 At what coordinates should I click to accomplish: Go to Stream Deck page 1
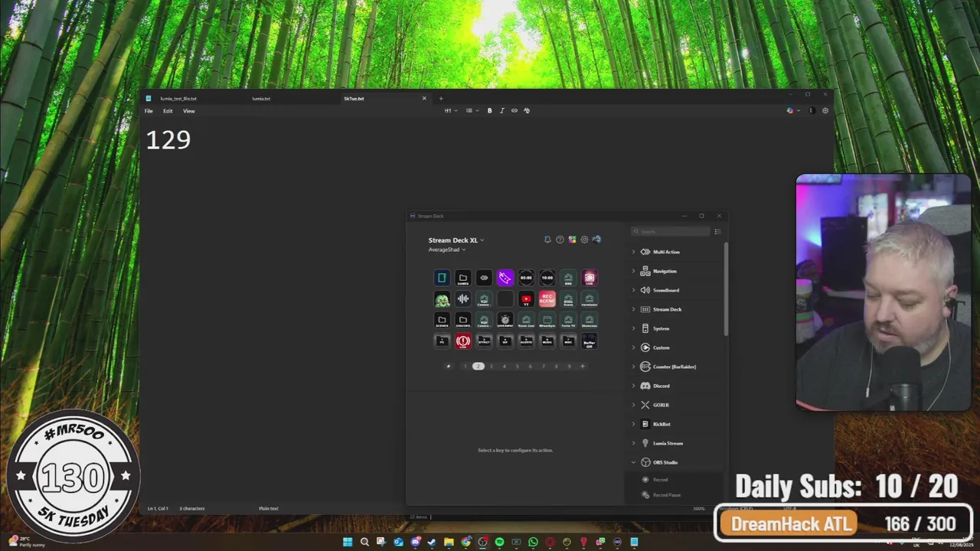tap(465, 367)
